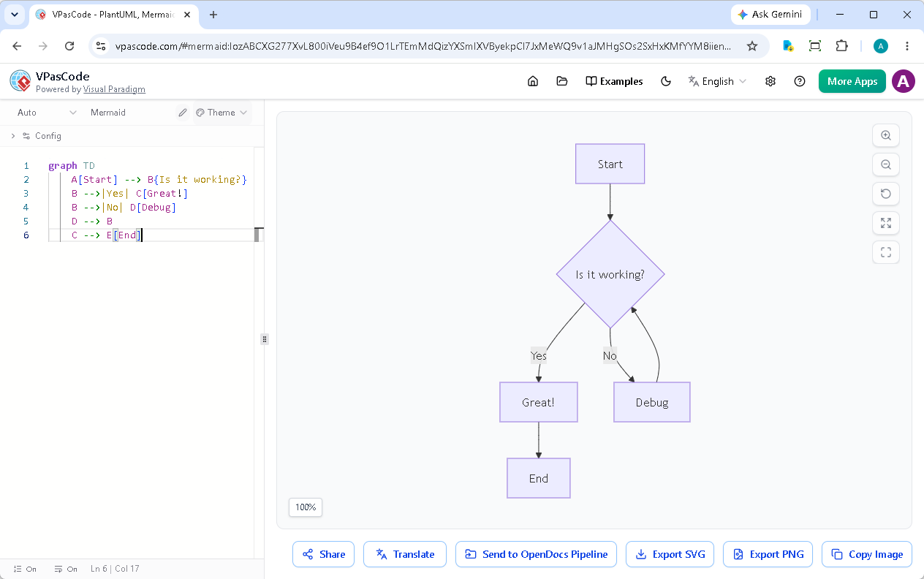
Task: Click the address bar URL
Action: coord(423,46)
